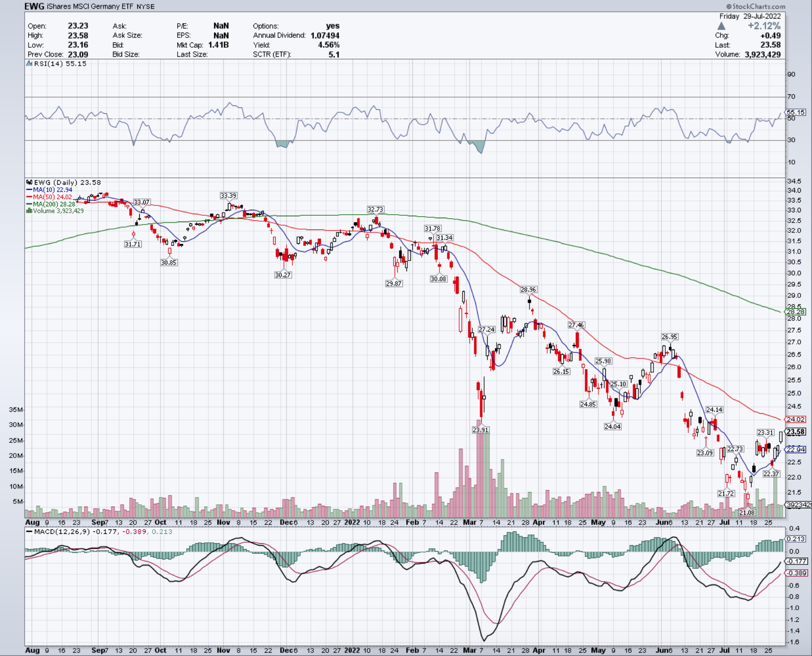The width and height of the screenshot is (812, 656).
Task: Click the Mkt Cap value 1.41B
Action: (219, 45)
